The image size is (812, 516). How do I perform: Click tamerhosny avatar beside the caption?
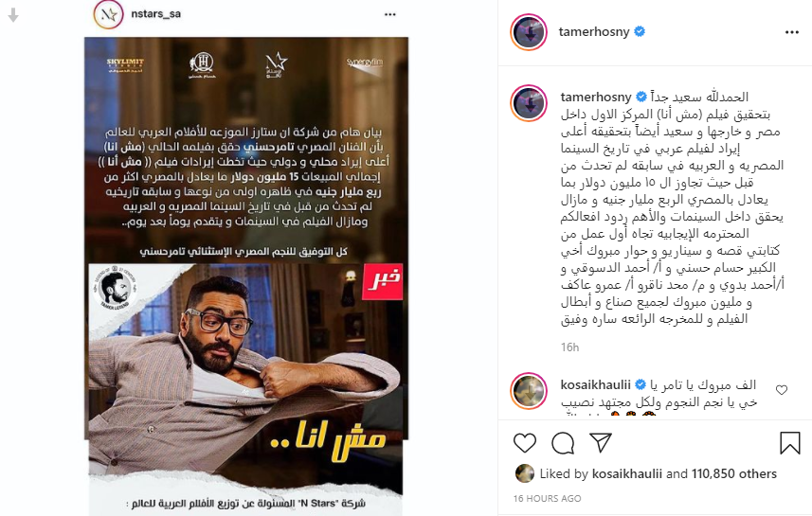(529, 103)
